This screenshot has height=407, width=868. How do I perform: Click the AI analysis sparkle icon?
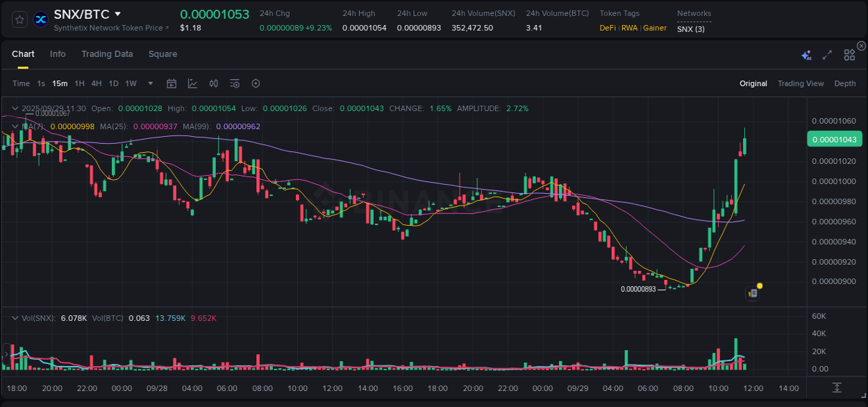click(x=806, y=55)
